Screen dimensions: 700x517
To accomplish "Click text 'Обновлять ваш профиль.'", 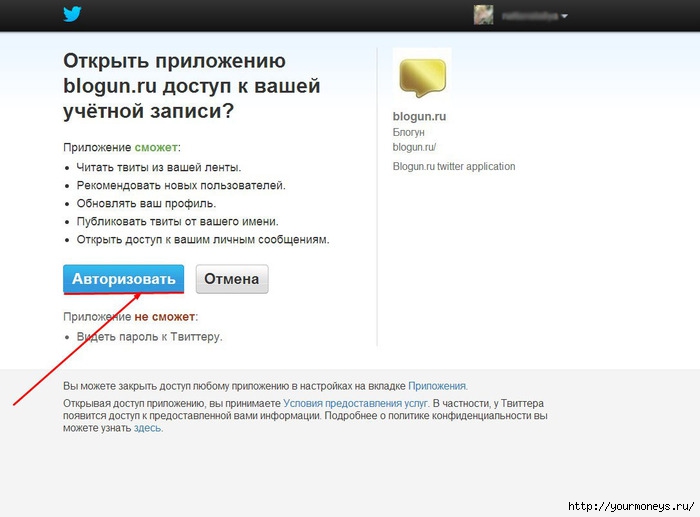I will tap(146, 204).
